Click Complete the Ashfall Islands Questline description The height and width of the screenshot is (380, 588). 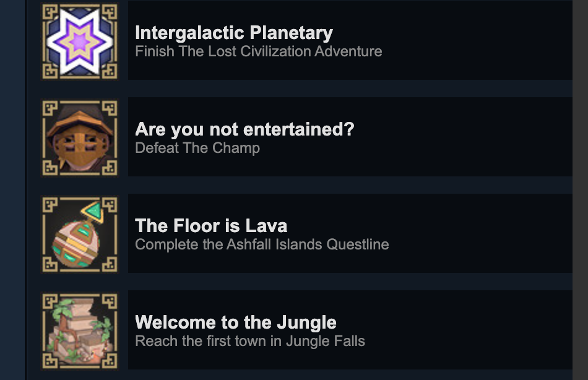point(262,244)
